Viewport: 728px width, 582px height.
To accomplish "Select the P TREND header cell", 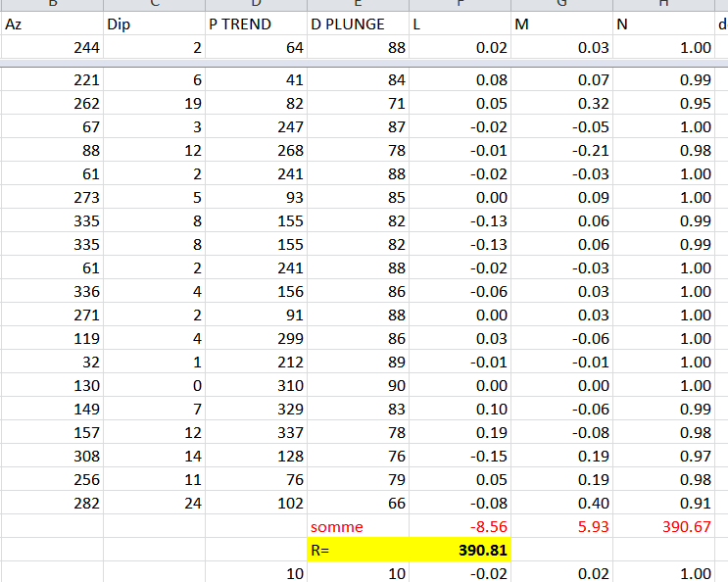I will point(255,24).
